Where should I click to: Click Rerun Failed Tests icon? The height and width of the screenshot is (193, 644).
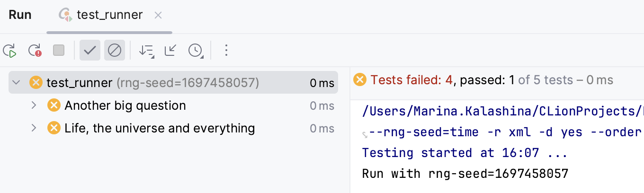click(x=35, y=50)
